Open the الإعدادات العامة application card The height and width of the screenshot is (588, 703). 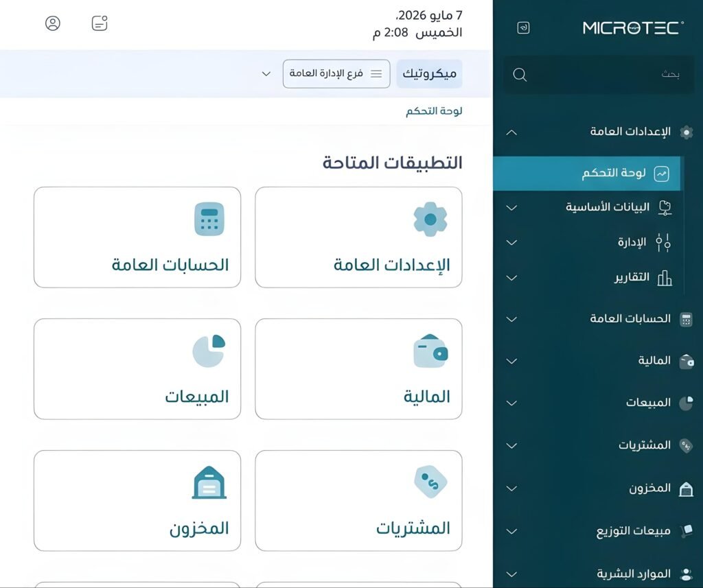358,237
